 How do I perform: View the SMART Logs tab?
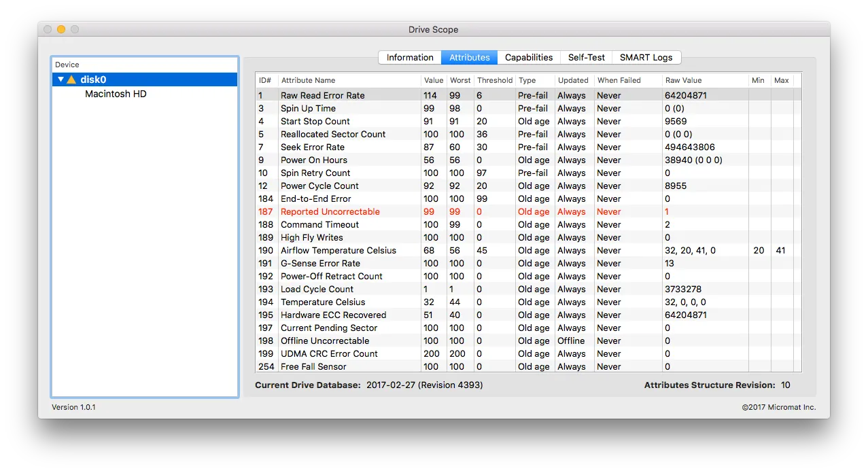[645, 57]
